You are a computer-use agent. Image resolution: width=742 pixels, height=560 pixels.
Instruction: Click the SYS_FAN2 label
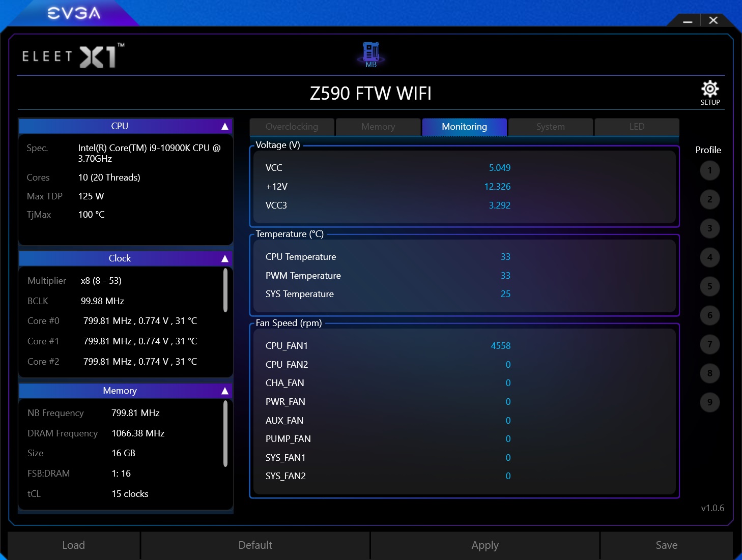pyautogui.click(x=286, y=476)
